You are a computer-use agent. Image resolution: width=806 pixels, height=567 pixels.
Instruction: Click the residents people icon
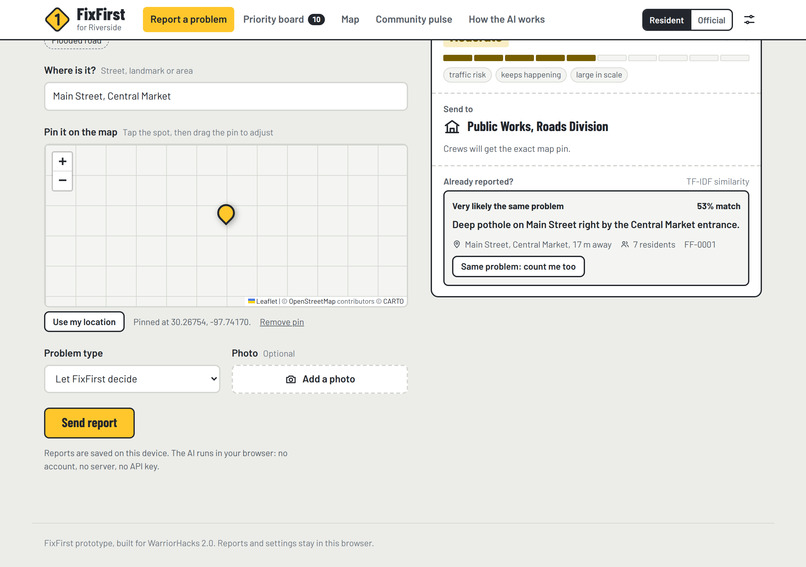pos(625,245)
